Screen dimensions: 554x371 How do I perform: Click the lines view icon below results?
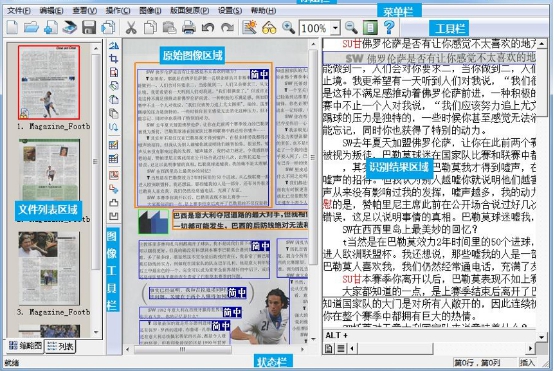click(341, 349)
